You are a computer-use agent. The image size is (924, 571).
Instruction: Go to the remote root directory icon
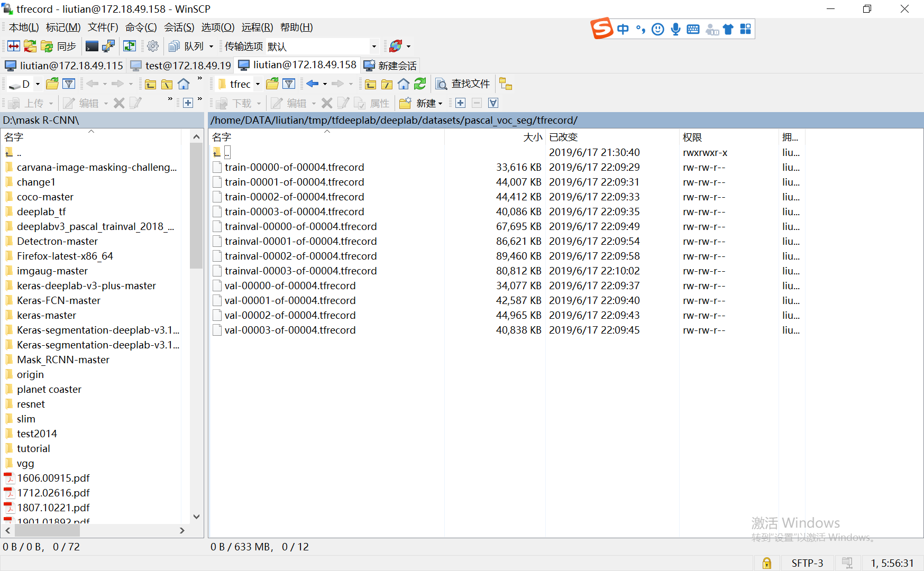pyautogui.click(x=387, y=84)
